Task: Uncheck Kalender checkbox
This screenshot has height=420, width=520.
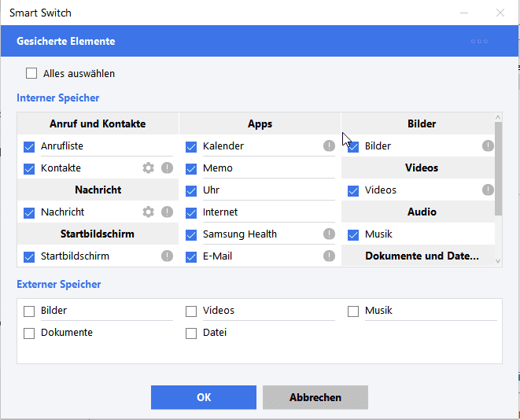Action: pyautogui.click(x=191, y=146)
